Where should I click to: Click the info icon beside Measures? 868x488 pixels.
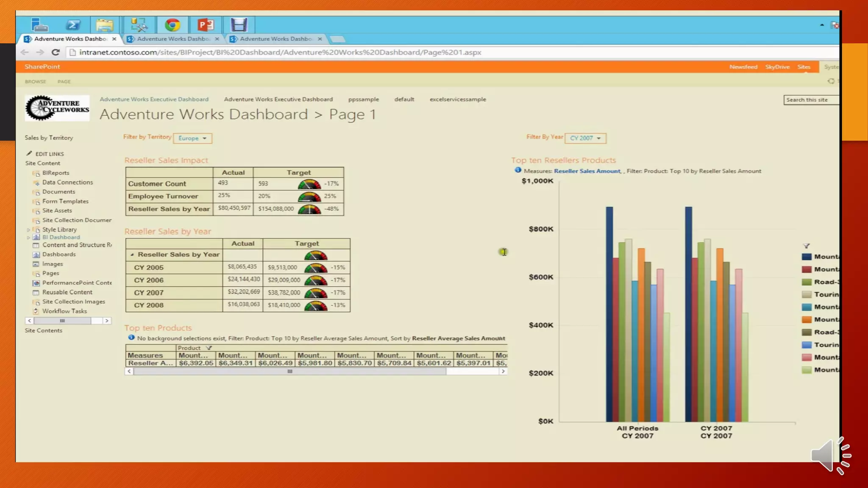click(x=517, y=170)
